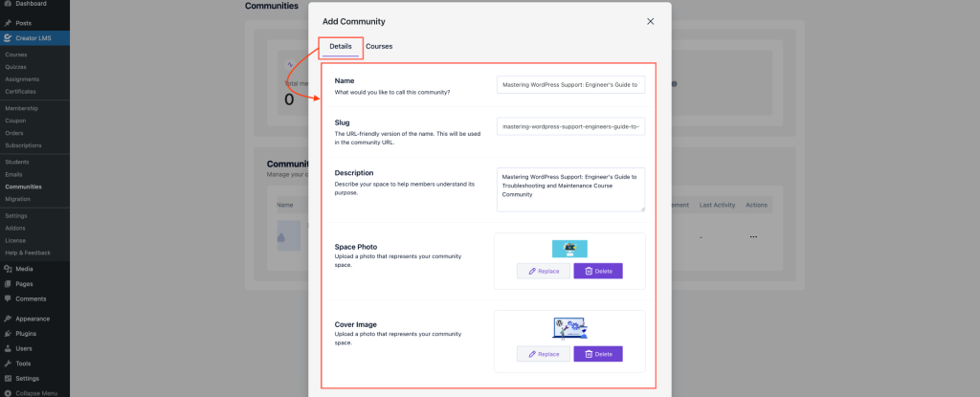
Task: Open the Plugins plug icon
Action: [8, 334]
